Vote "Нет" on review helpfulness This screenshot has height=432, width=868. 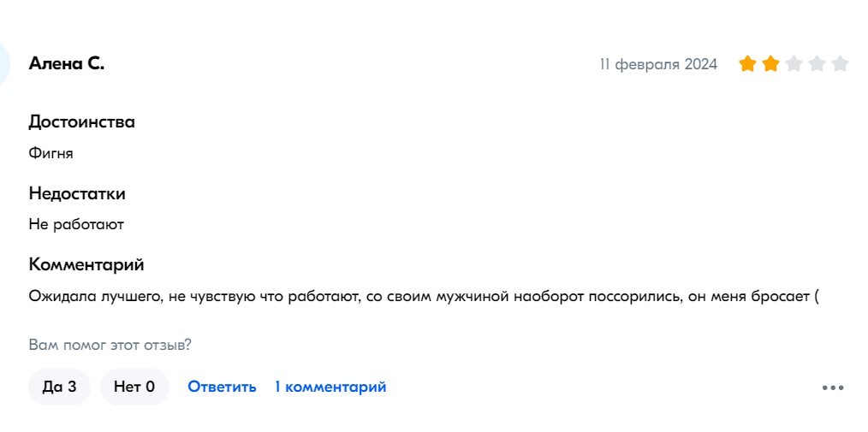point(134,387)
